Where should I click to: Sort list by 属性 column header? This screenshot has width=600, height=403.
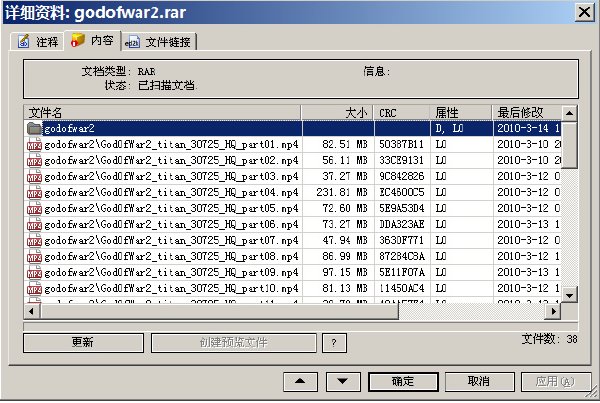(x=461, y=113)
